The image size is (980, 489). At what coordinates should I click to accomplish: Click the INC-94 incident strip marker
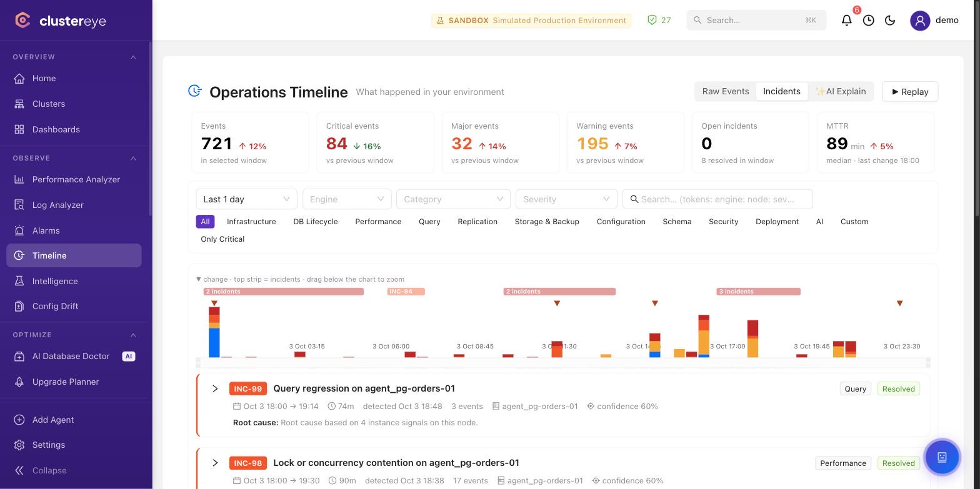coord(406,292)
